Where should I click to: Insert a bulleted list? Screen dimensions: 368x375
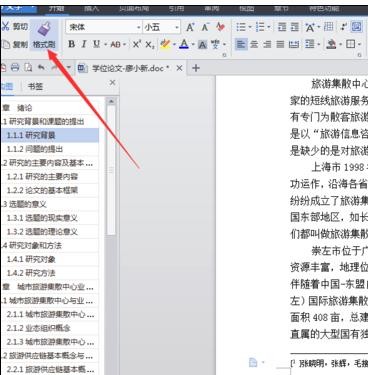[x=241, y=27]
